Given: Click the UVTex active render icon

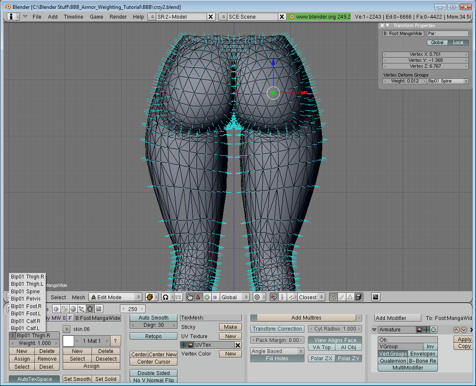Looking at the screenshot, I should pyautogui.click(x=191, y=345).
